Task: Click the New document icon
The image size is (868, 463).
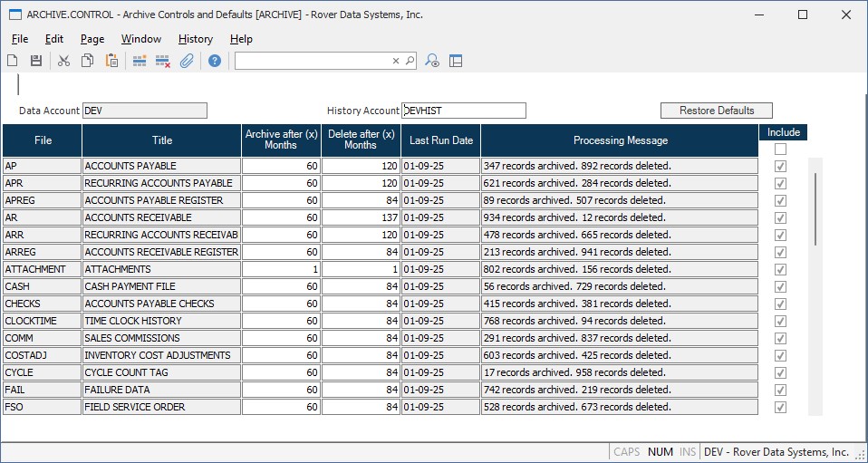Action: tap(13, 61)
